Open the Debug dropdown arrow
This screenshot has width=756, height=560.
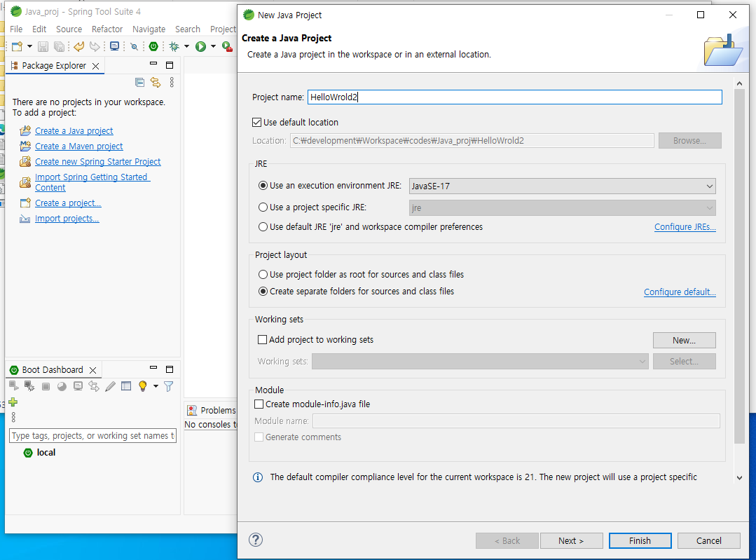[186, 46]
